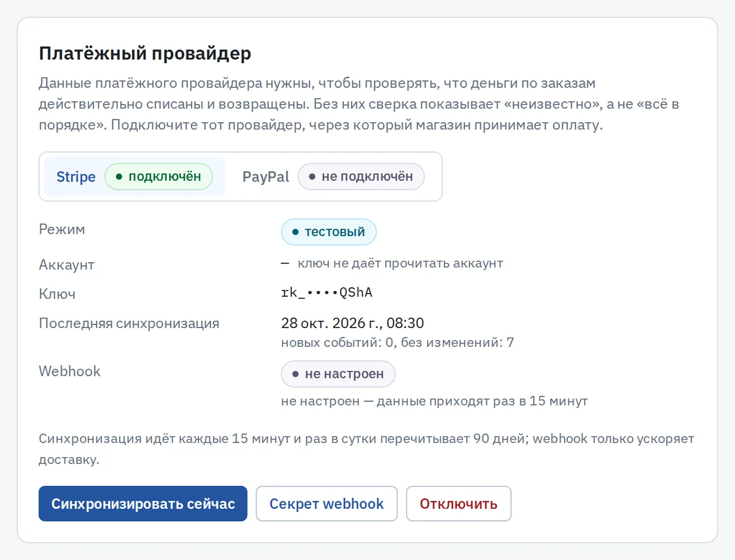
Task: Switch to the Stripe provider tab
Action: click(134, 176)
